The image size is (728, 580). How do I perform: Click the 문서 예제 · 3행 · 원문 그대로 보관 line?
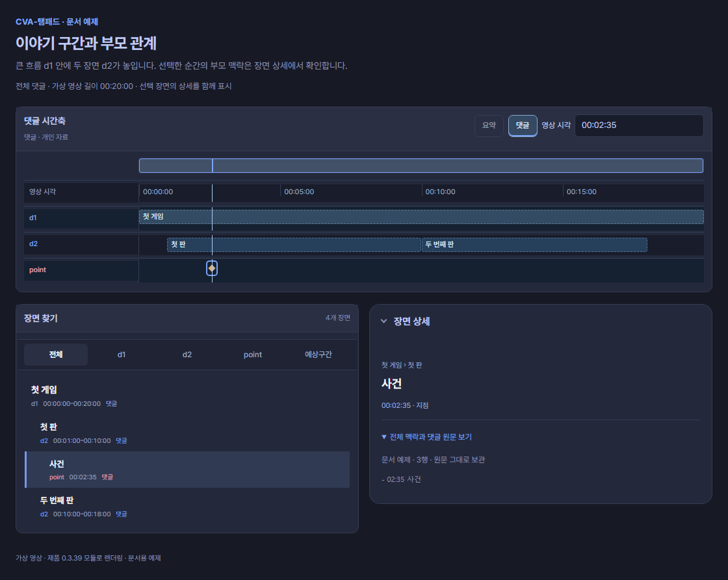pyautogui.click(x=433, y=460)
